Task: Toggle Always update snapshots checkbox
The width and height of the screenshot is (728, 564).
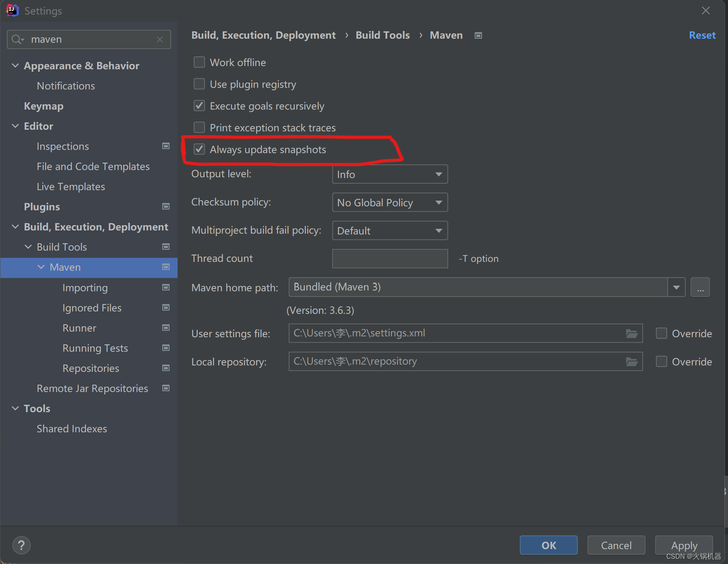Action: pos(199,149)
